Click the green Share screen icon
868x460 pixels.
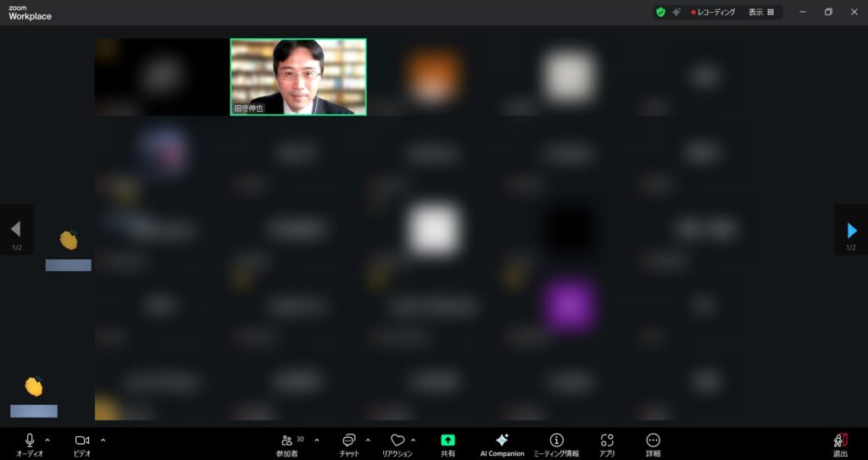click(x=448, y=441)
